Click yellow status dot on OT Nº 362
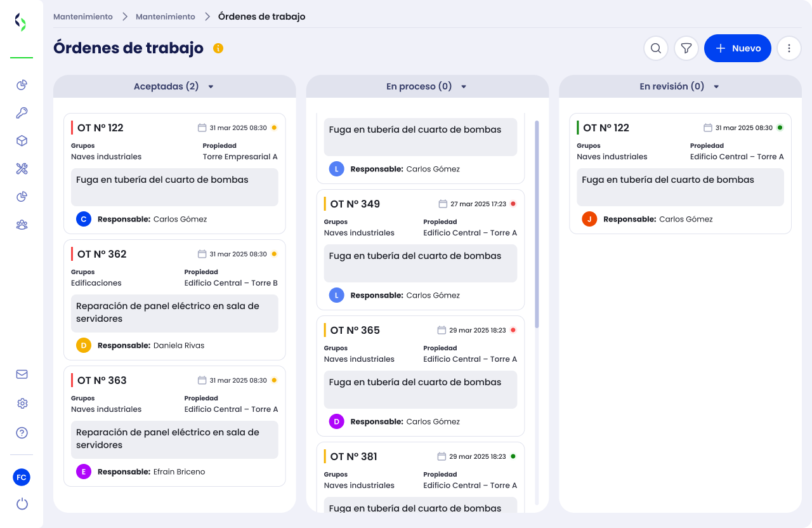 pyautogui.click(x=274, y=254)
